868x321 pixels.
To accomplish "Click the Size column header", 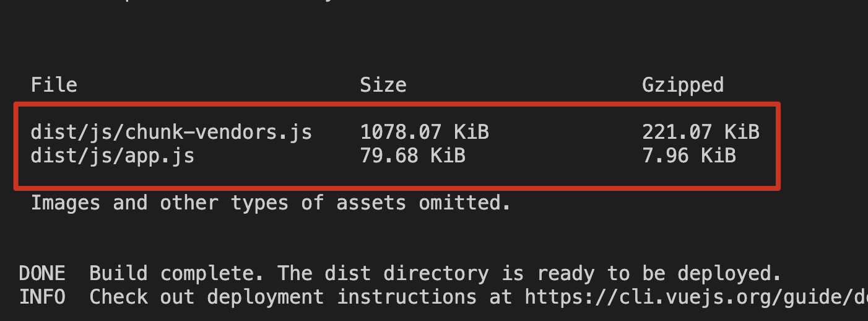I will point(383,85).
